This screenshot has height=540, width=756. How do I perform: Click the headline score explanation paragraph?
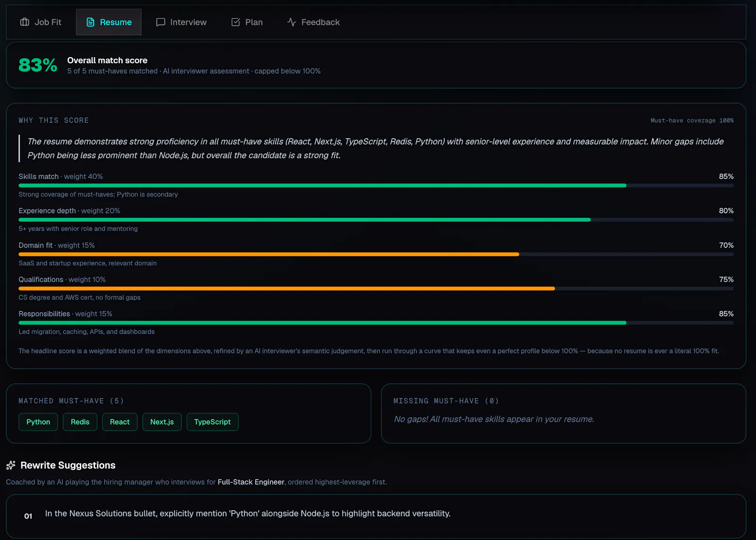tap(369, 351)
